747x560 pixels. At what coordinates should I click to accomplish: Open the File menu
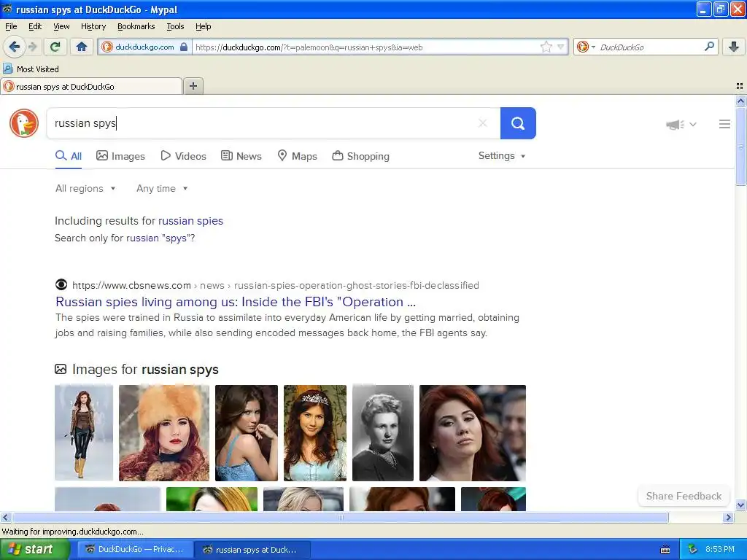pyautogui.click(x=11, y=26)
